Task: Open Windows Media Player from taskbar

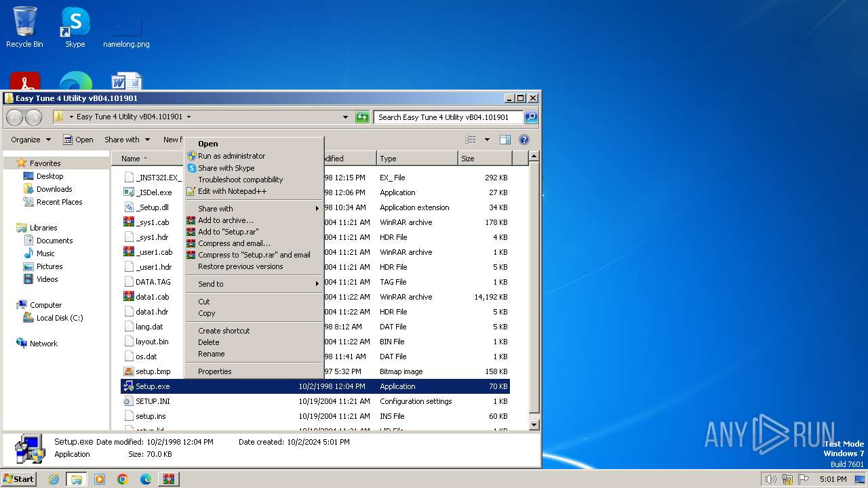Action: point(100,479)
